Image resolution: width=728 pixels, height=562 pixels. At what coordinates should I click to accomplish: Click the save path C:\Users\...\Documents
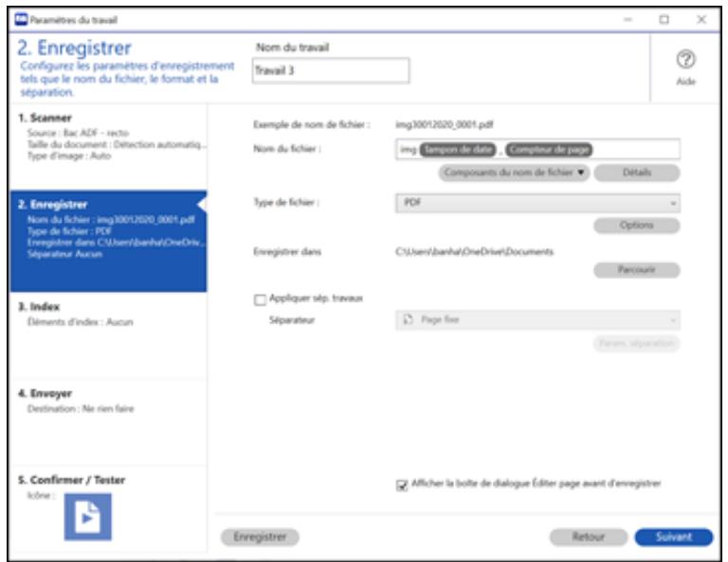[x=475, y=251]
